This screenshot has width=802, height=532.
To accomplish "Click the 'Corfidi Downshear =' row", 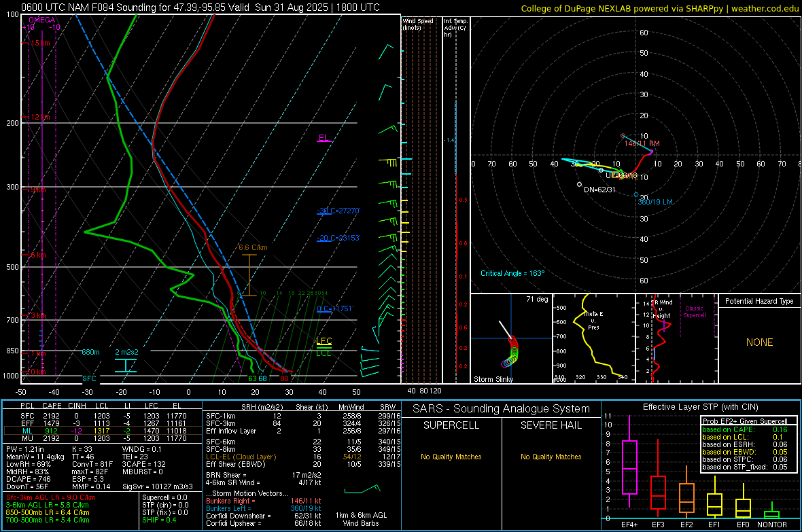I will tap(264, 516).
